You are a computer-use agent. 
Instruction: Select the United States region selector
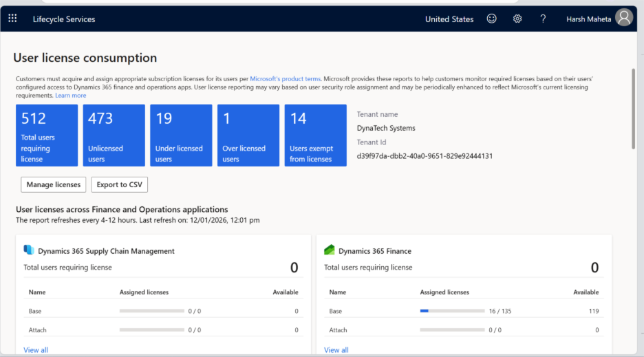(x=449, y=19)
